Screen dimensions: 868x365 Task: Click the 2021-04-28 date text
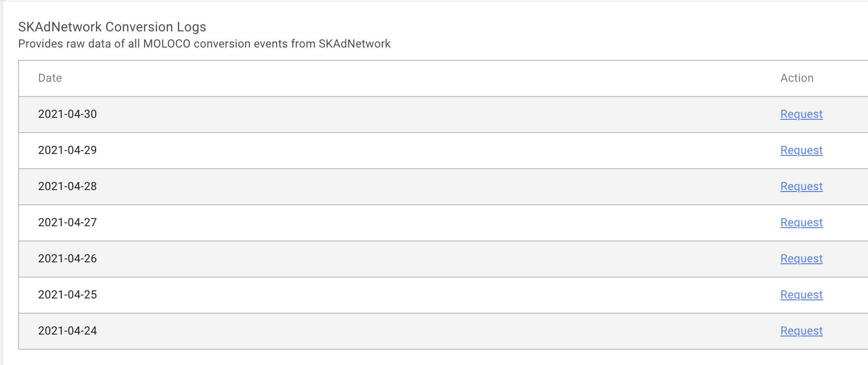click(68, 186)
